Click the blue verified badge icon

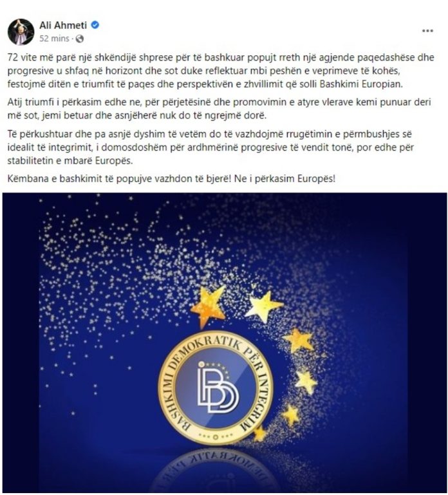tap(95, 25)
